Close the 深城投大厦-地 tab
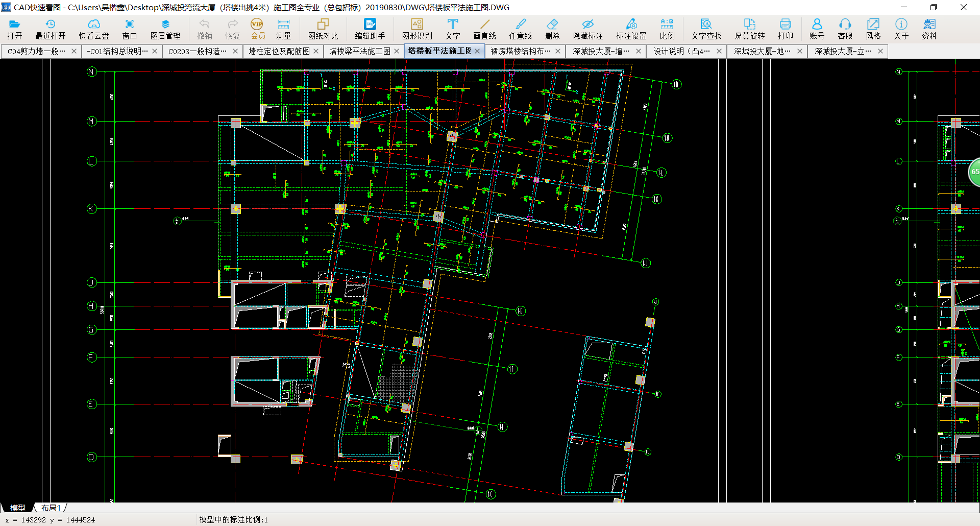 (x=800, y=51)
